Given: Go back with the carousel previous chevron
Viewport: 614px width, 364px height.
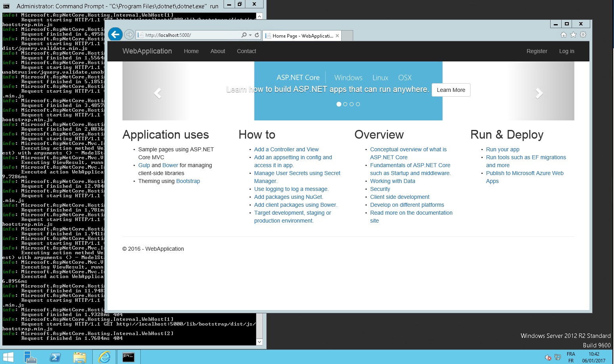Looking at the screenshot, I should click(157, 93).
